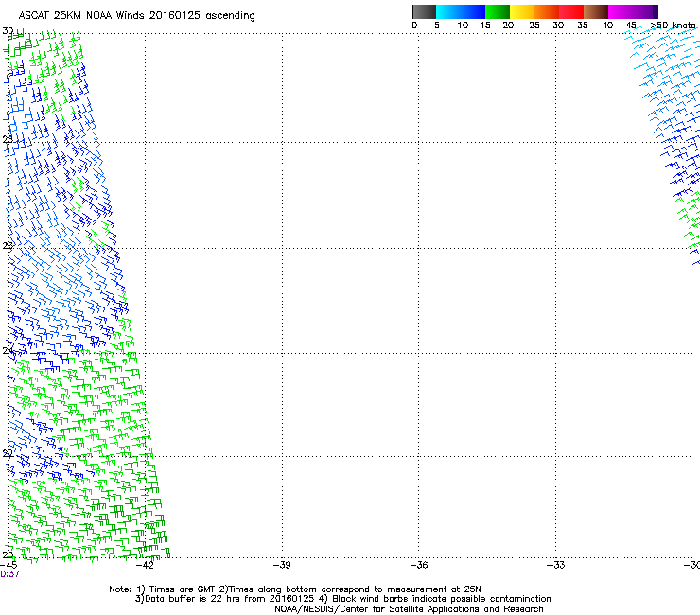Click the yellow 20-25 knots color band

(x=522, y=11)
